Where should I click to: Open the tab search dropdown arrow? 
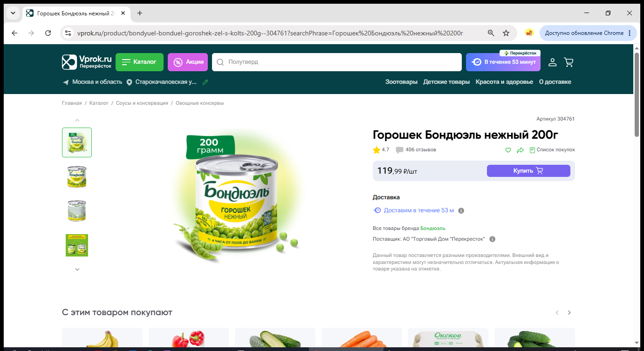pyautogui.click(x=13, y=13)
